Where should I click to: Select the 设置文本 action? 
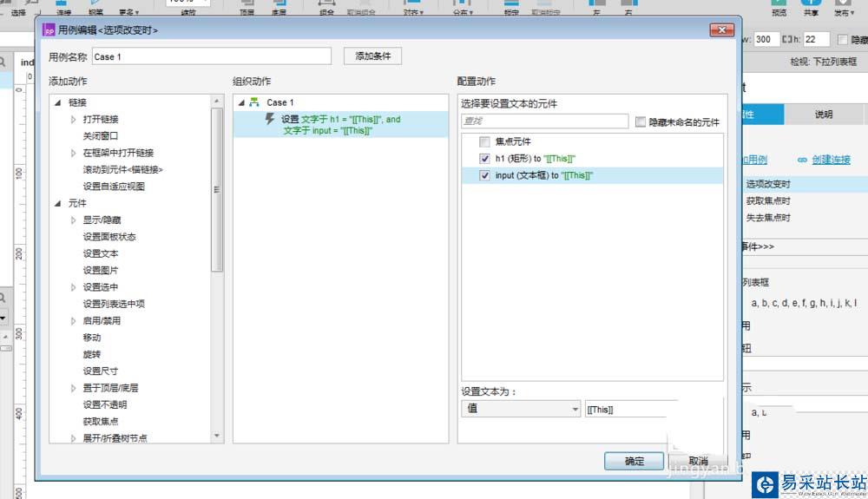click(100, 253)
